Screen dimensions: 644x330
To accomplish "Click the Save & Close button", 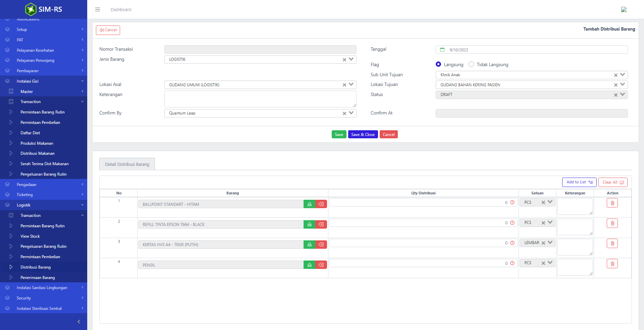I will (363, 135).
